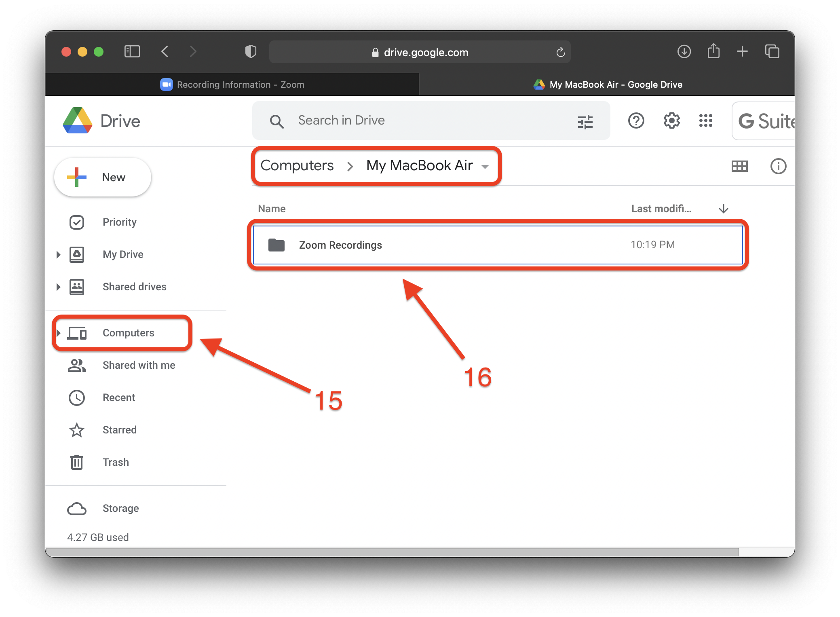Screen dimensions: 840x617
Task: Open search options filter icon
Action: [x=585, y=121]
